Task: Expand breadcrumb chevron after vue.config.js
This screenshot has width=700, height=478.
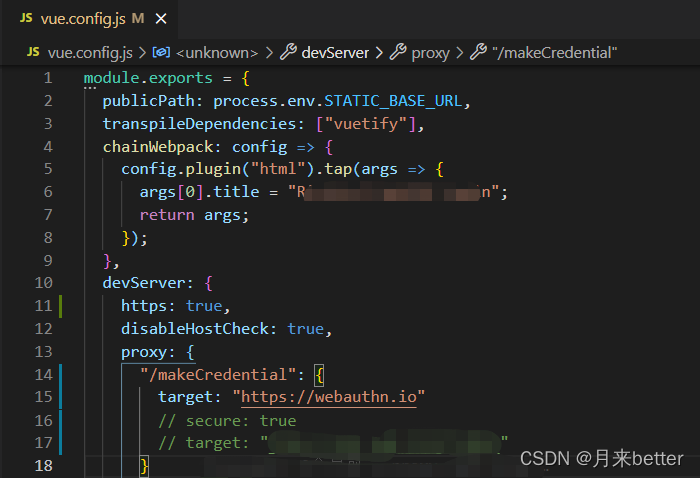Action: [x=142, y=53]
